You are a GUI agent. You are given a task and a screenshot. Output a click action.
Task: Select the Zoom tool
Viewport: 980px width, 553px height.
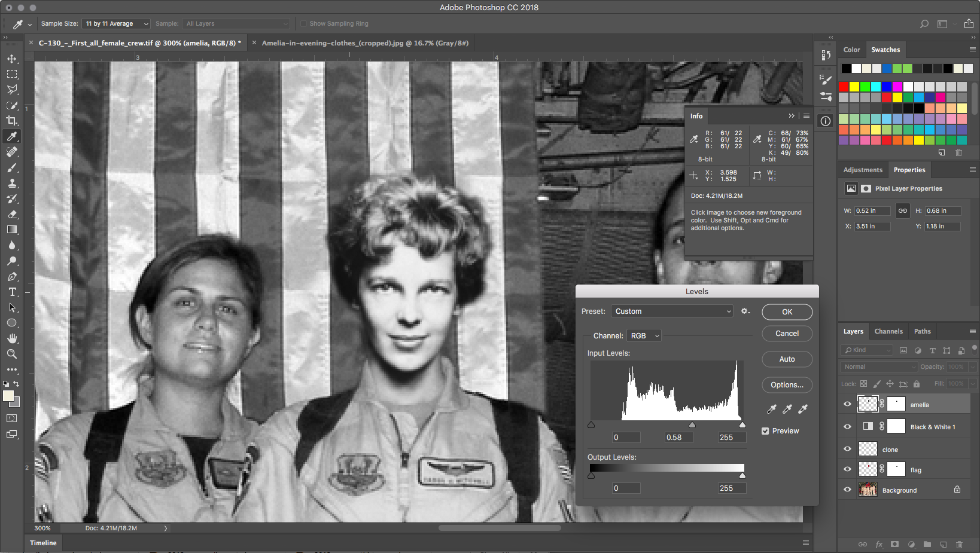[x=12, y=354]
